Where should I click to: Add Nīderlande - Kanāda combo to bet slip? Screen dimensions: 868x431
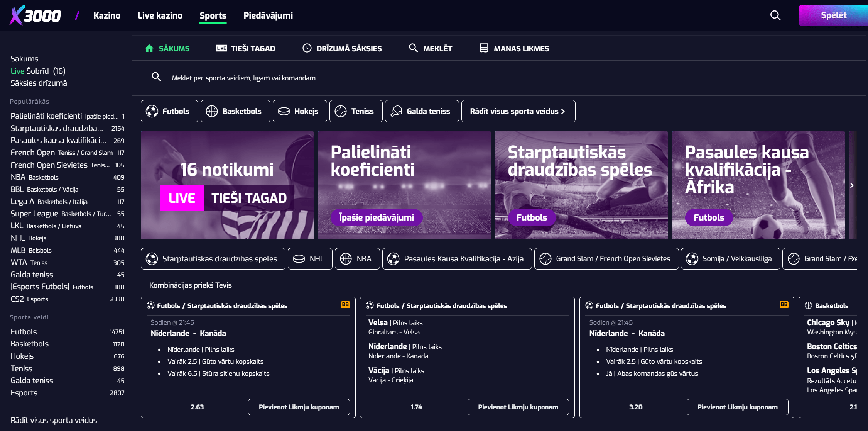[299, 407]
